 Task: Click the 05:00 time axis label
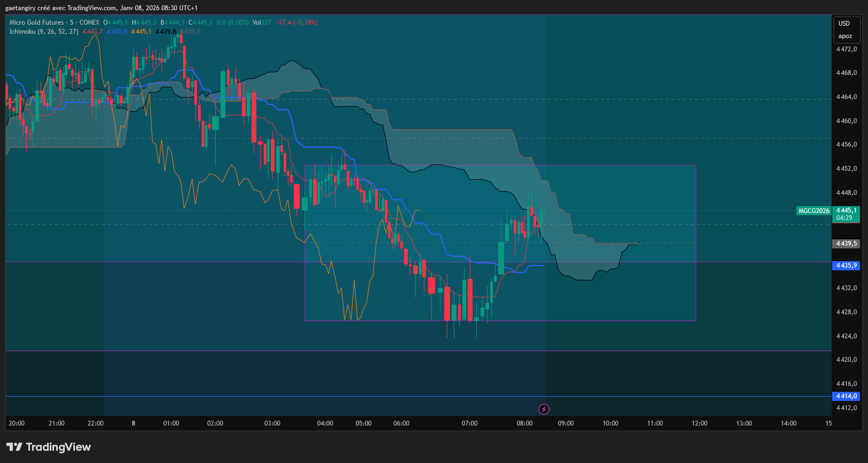(364, 423)
